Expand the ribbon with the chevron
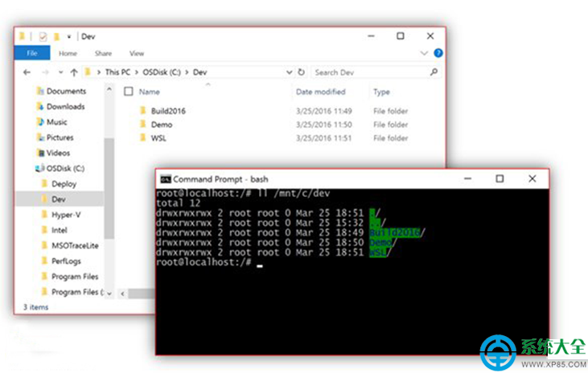This screenshot has width=588, height=373. click(x=424, y=53)
